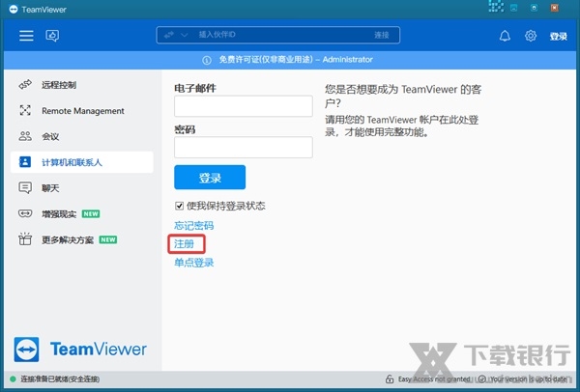The height and width of the screenshot is (392, 580).
Task: Click the green connection status dot
Action: tap(13, 379)
